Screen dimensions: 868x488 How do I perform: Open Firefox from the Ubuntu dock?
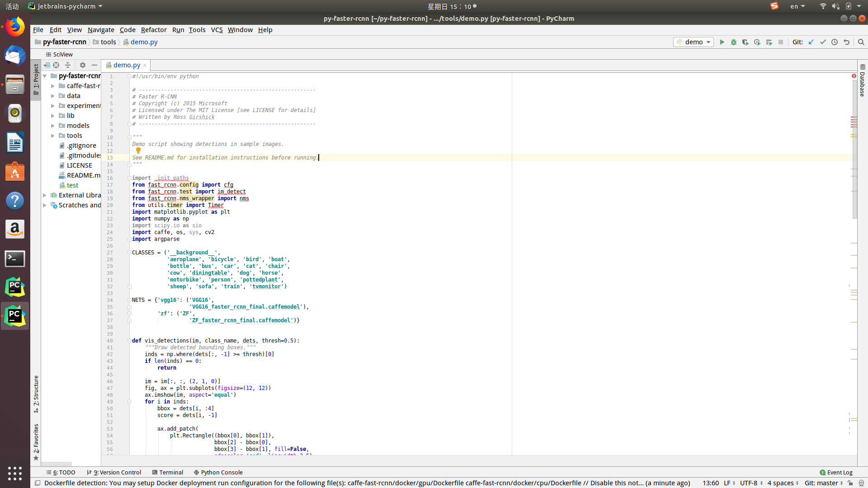click(15, 27)
